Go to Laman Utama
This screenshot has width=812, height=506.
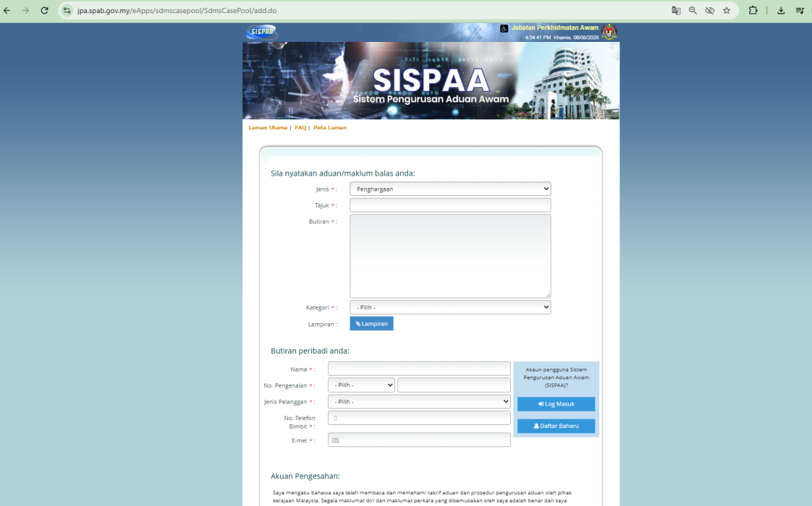pyautogui.click(x=268, y=128)
